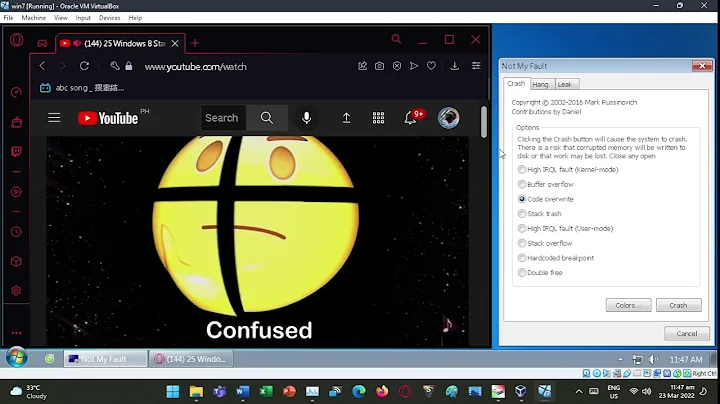Show hidden Win7 tray icons arrow
Viewport: 720px width, 404px height.
click(620, 359)
